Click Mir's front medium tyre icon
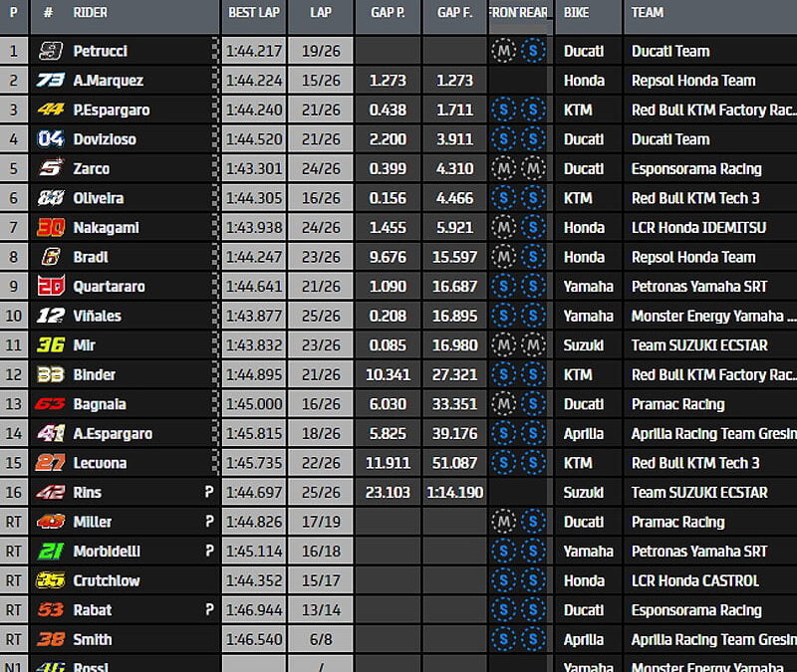Viewport: 797px width, 672px height. (504, 345)
